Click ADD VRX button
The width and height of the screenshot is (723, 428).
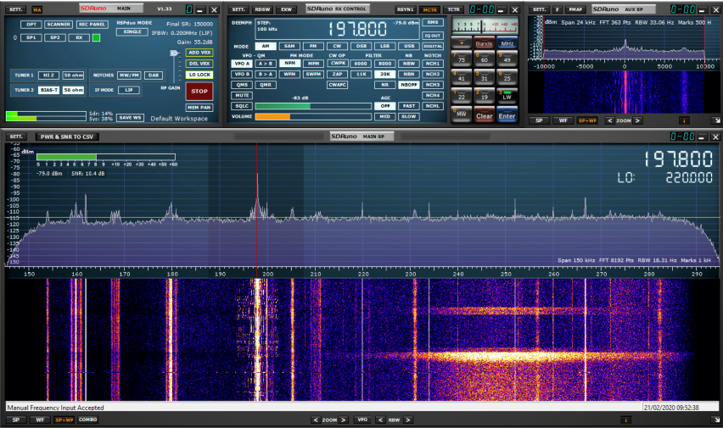click(x=199, y=53)
